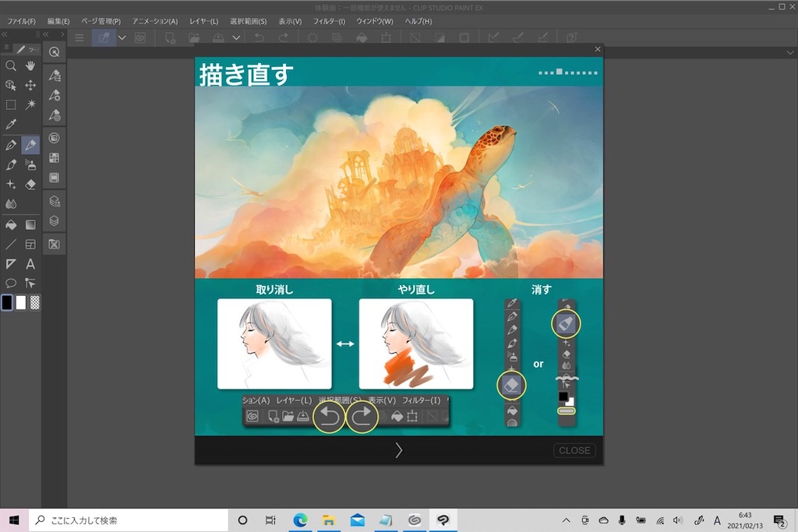Open the Color Set grid palette icon
This screenshot has width=798, height=532.
[55, 157]
